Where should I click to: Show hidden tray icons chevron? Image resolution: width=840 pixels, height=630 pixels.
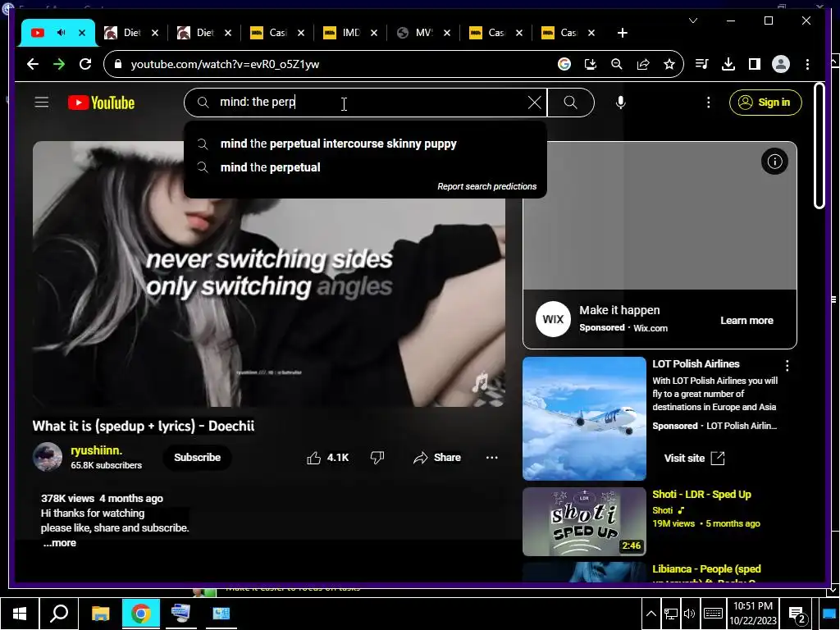(x=651, y=614)
